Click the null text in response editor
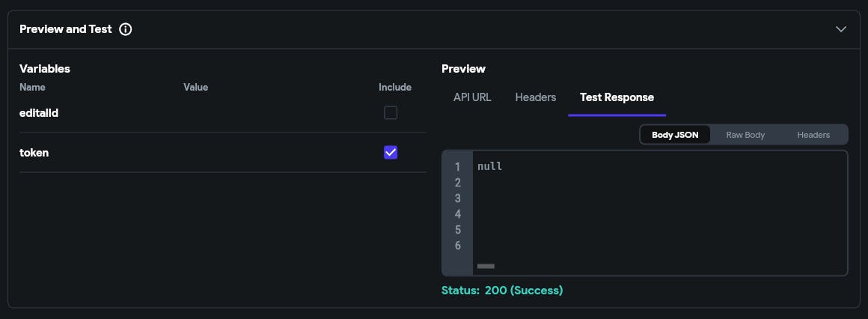Viewport: 868px width, 319px height. tap(489, 166)
